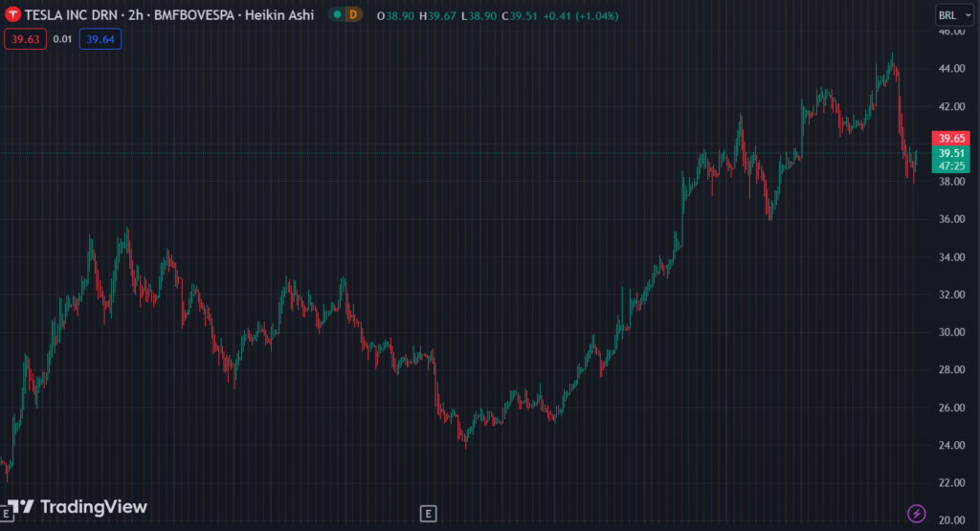Screen dimensions: 980x531
Task: Click the green market status dot
Action: [338, 15]
